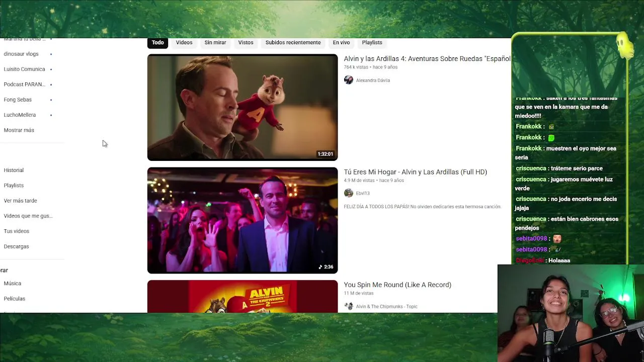Visit the Alexandra Dávila channel name
644x362 pixels.
[373, 80]
